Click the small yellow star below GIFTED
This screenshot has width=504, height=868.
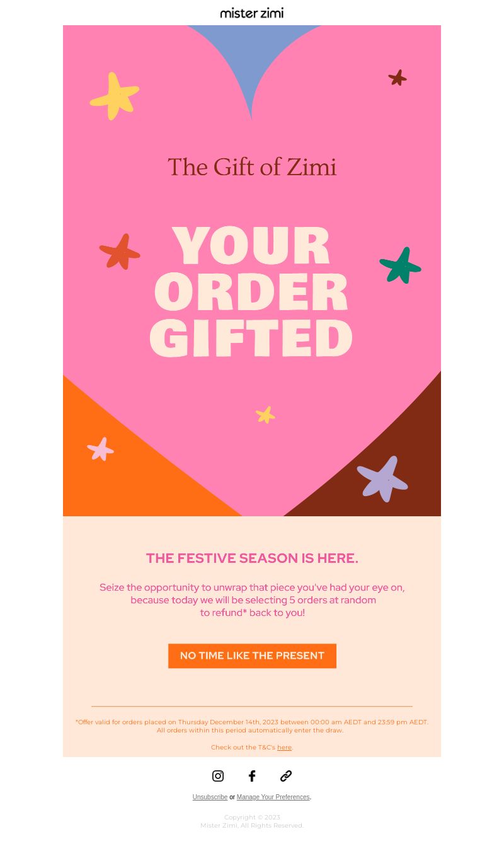tap(266, 415)
